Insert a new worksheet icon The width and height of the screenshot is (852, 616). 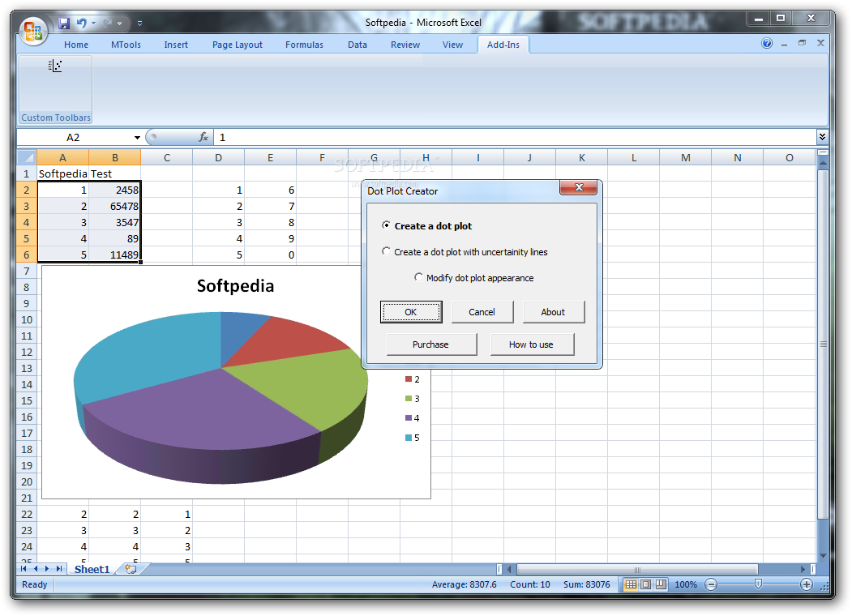coord(131,569)
